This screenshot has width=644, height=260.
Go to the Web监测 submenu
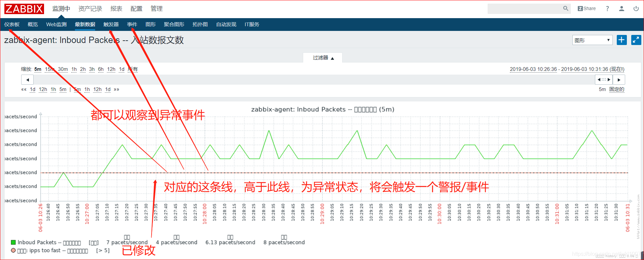56,25
